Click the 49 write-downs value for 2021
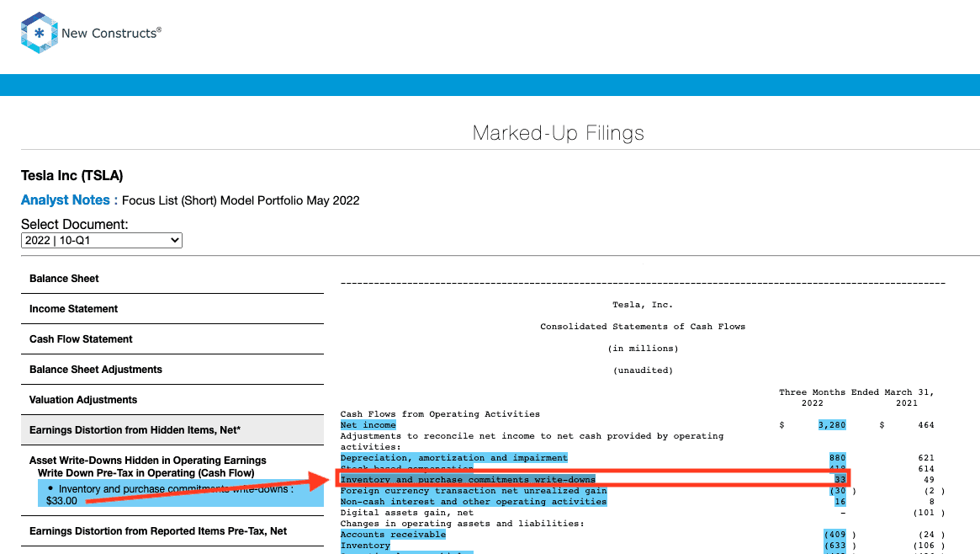The height and width of the screenshot is (554, 980). tap(929, 480)
